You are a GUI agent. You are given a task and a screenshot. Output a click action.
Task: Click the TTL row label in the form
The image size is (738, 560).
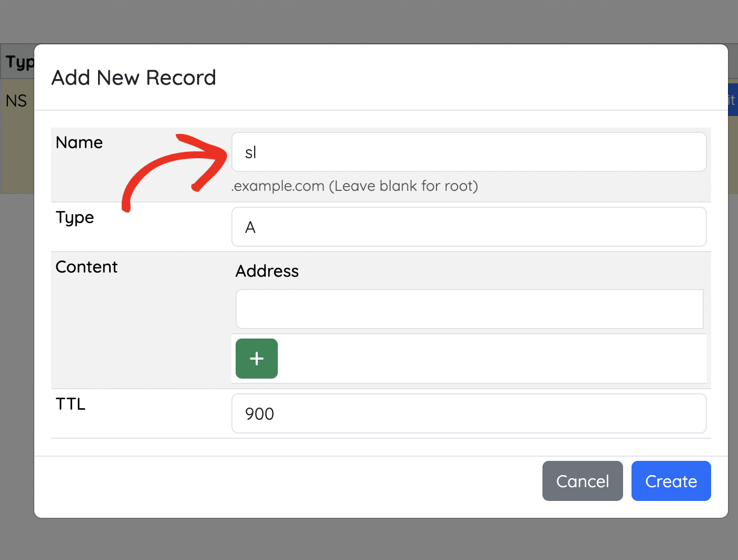coord(70,404)
